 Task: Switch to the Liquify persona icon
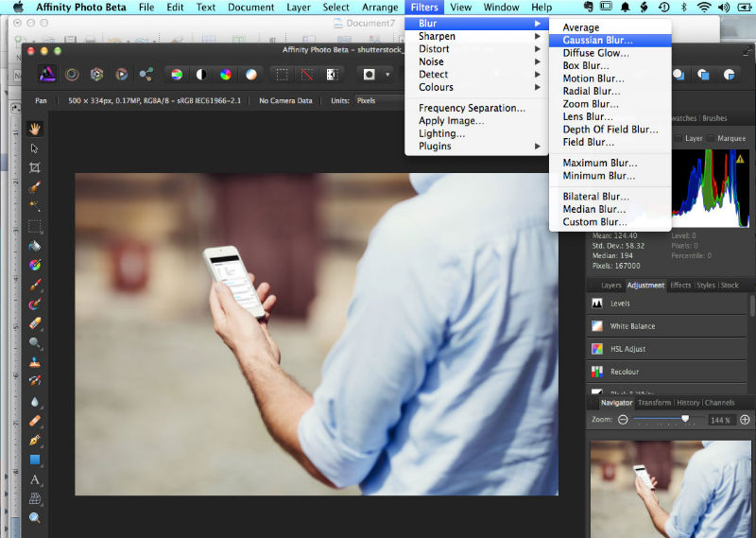point(72,74)
